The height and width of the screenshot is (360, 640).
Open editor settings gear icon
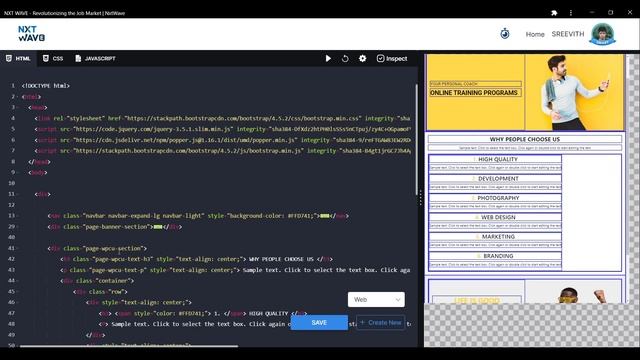[362, 58]
